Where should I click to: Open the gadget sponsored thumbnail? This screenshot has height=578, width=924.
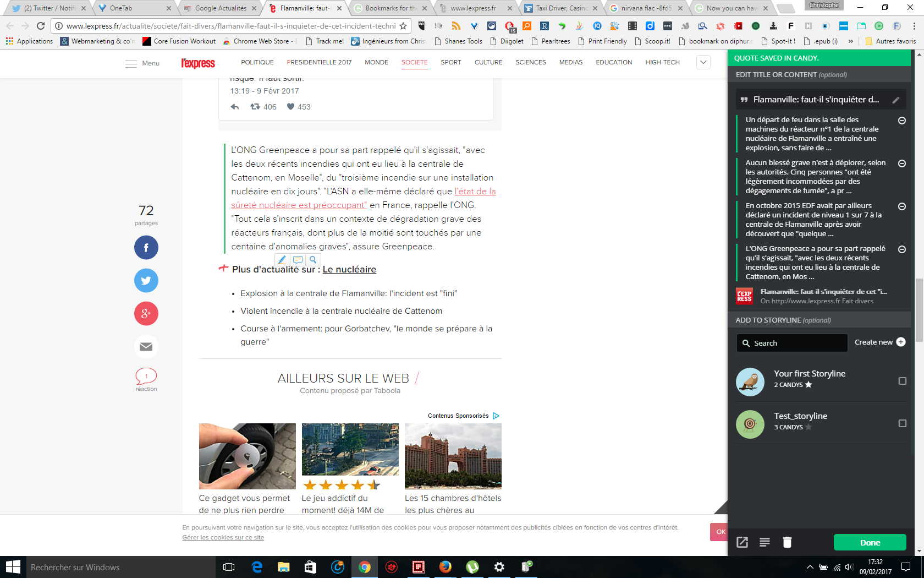tap(247, 456)
